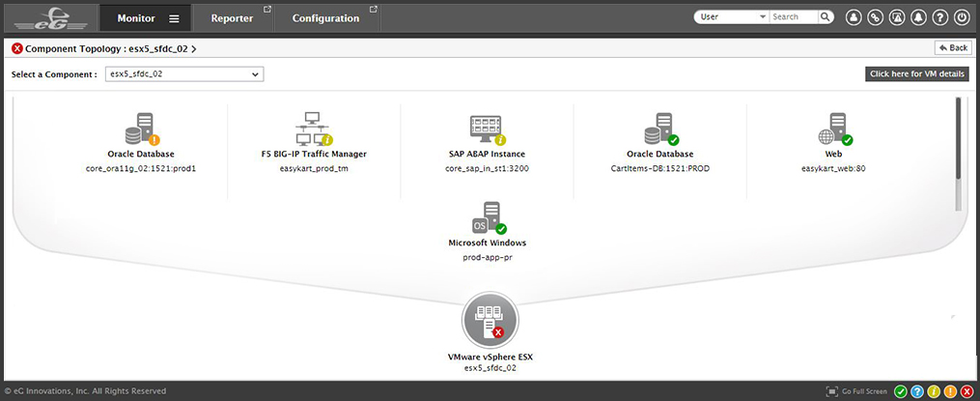Click the 'core_ora11g_02:1521:prod1' label

coord(141,168)
